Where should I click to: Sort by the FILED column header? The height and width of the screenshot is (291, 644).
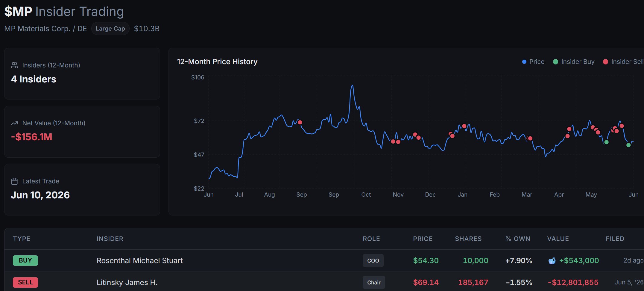615,239
